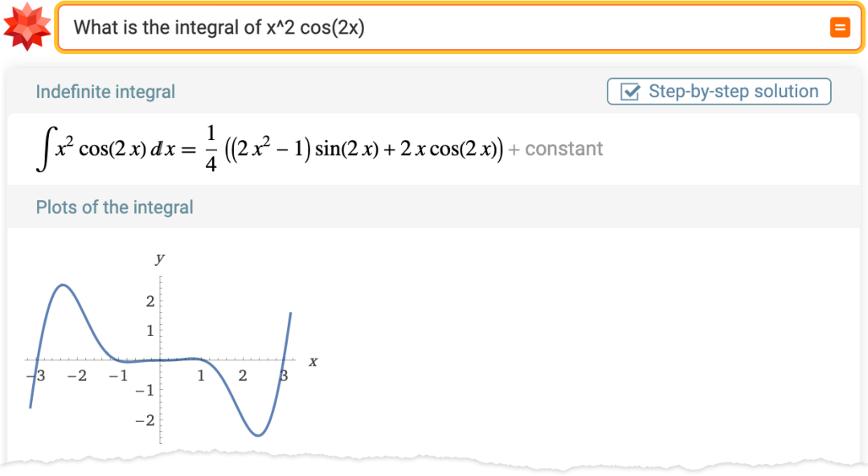The width and height of the screenshot is (868, 476).
Task: Click the x axis label on plot
Action: tap(313, 362)
